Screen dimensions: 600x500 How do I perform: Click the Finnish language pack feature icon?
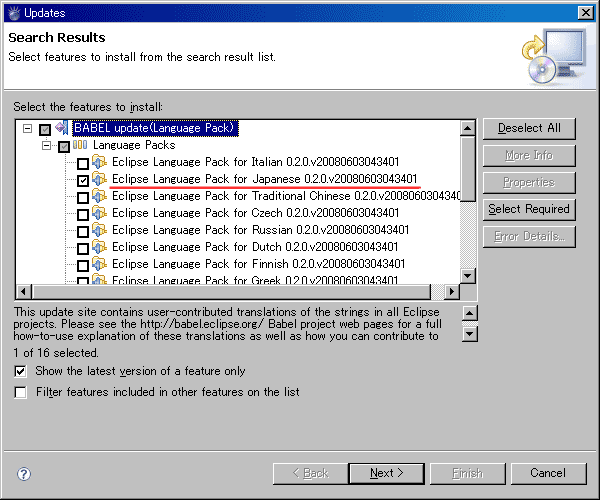pyautogui.click(x=99, y=264)
